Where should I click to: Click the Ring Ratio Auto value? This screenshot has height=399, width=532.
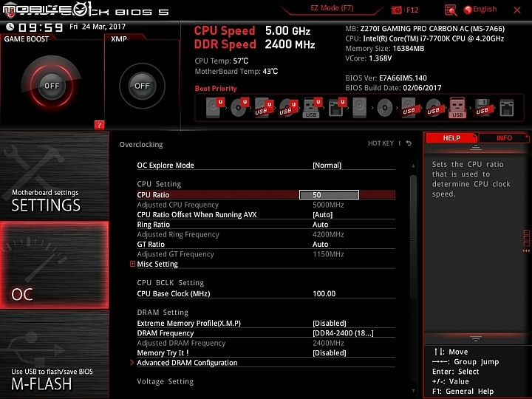click(x=320, y=225)
